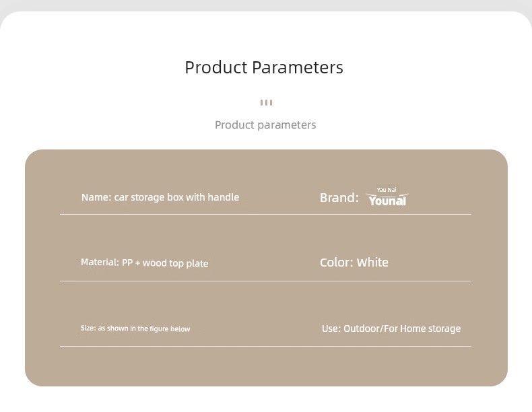This screenshot has width=532, height=412.
Task: Select the word "White" in color row
Action: coord(372,263)
